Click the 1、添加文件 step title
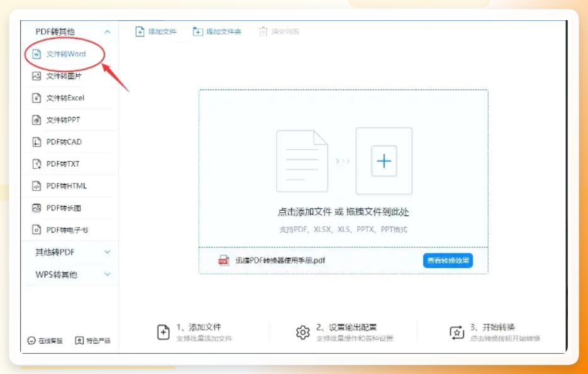This screenshot has width=588, height=374. 199,327
